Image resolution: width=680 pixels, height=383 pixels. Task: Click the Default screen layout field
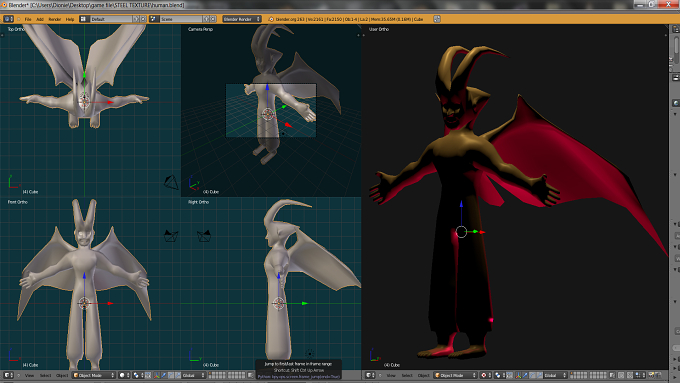pos(111,19)
